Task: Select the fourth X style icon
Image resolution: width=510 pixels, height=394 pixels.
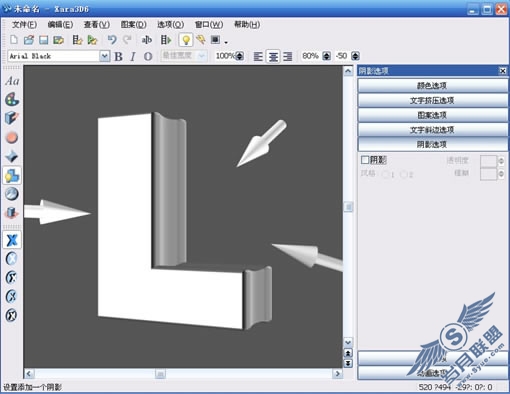Action: 12,296
